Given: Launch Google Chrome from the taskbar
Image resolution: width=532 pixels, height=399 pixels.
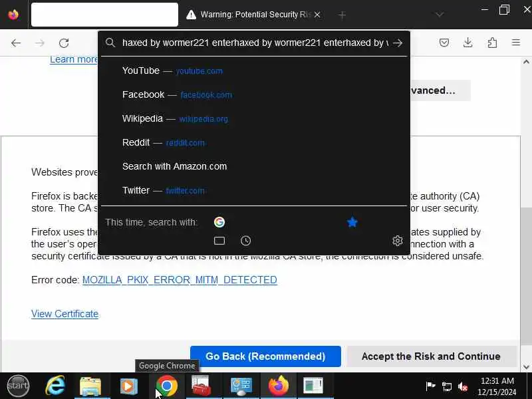Looking at the screenshot, I should point(167,386).
